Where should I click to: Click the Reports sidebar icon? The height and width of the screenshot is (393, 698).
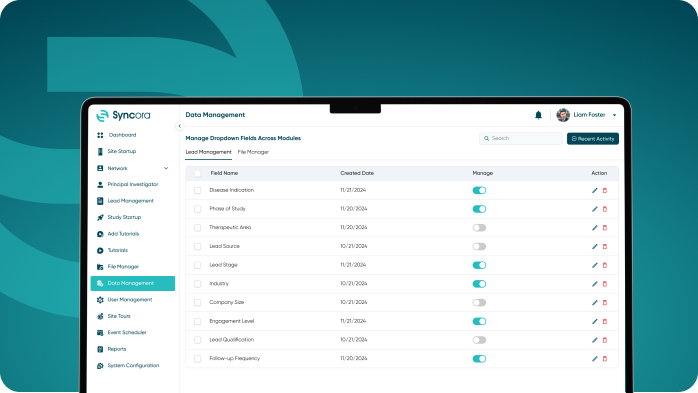coord(100,349)
